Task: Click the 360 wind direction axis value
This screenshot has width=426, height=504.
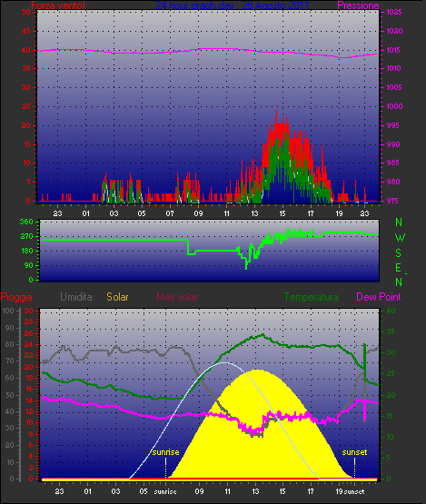Action: point(26,222)
